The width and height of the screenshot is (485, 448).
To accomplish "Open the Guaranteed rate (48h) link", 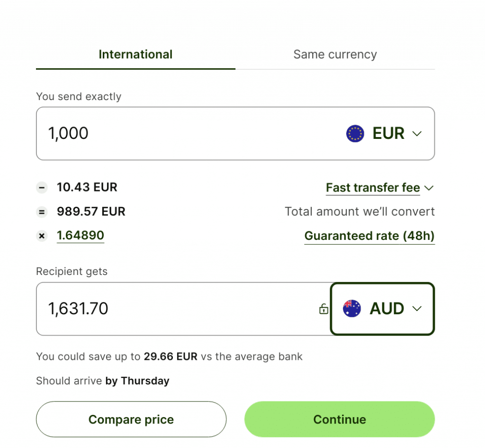I will coord(369,236).
